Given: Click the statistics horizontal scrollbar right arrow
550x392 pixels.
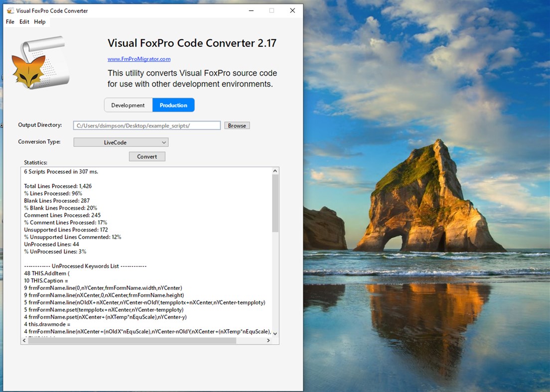Looking at the screenshot, I should (269, 341).
